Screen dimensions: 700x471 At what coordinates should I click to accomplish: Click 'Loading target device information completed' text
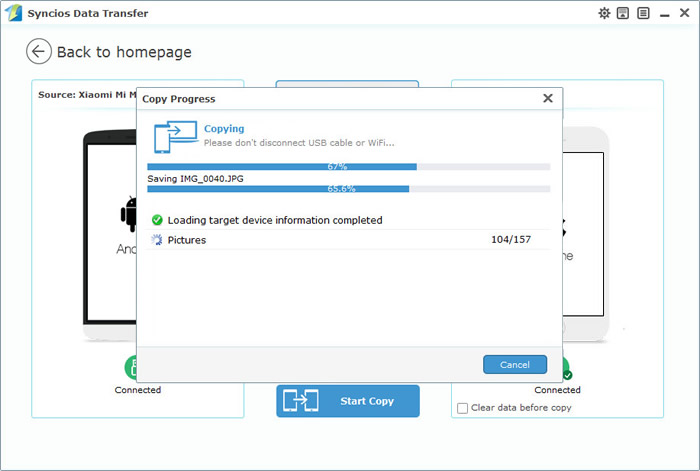pos(275,220)
